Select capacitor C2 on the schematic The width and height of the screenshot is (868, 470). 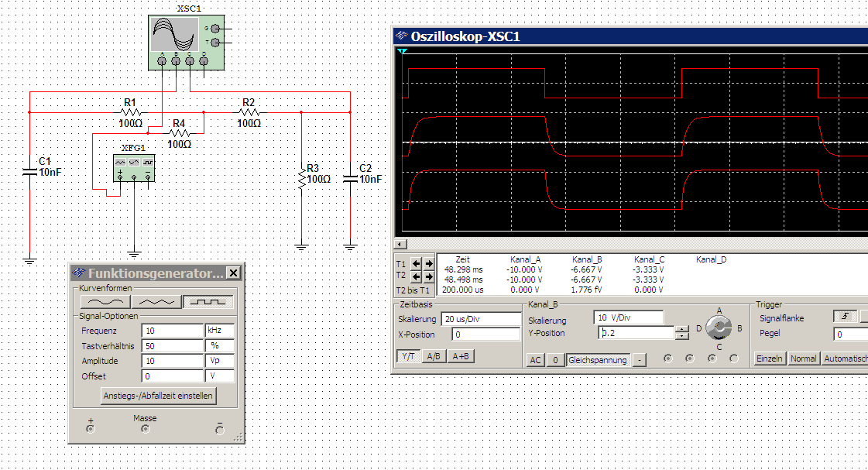(x=351, y=178)
